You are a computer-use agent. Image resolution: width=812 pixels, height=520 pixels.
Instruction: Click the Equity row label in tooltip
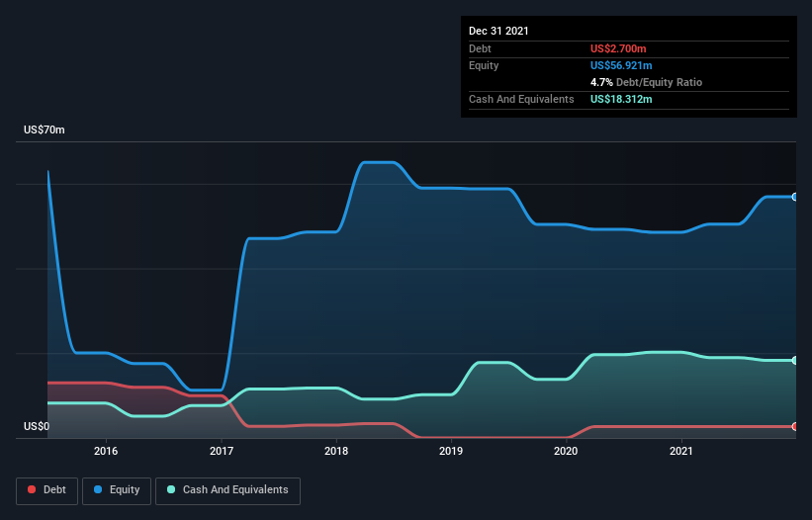[484, 65]
